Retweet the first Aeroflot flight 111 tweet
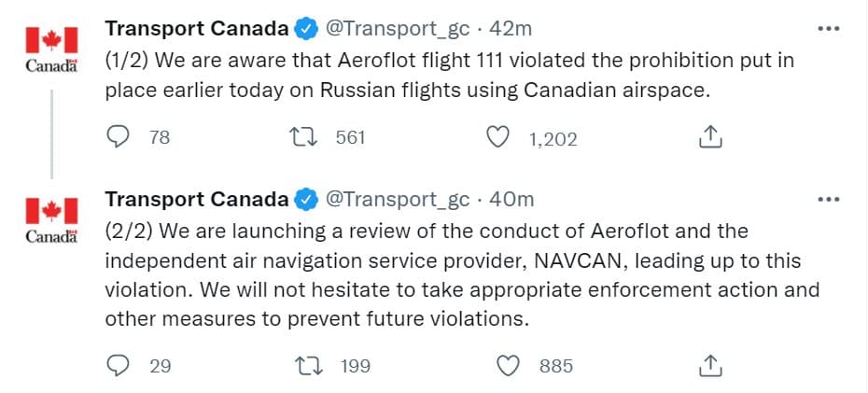Image resolution: width=868 pixels, height=393 pixels. point(302,138)
